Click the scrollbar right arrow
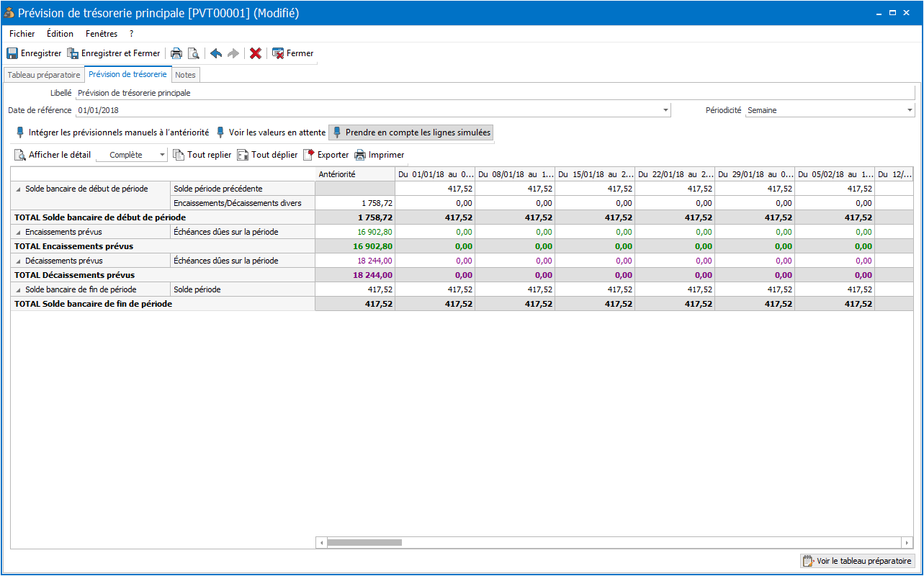 (x=907, y=542)
